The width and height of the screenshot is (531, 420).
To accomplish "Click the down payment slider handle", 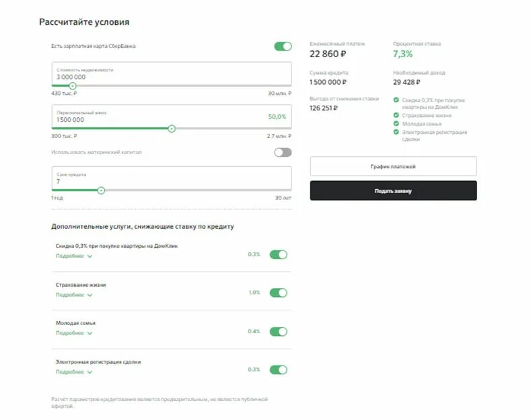I will point(172,129).
